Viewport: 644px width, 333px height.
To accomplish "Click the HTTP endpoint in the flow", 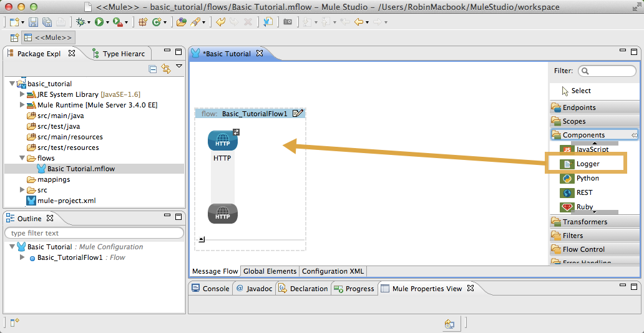I will click(222, 142).
